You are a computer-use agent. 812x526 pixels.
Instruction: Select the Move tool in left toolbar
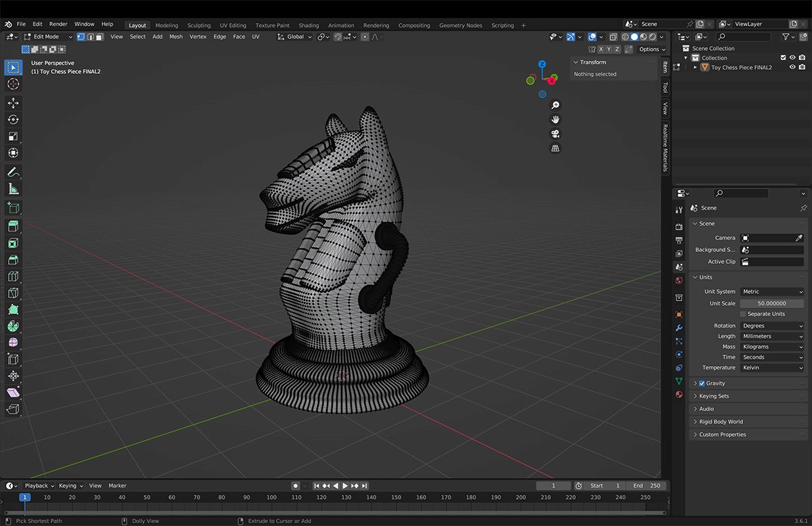click(x=13, y=103)
